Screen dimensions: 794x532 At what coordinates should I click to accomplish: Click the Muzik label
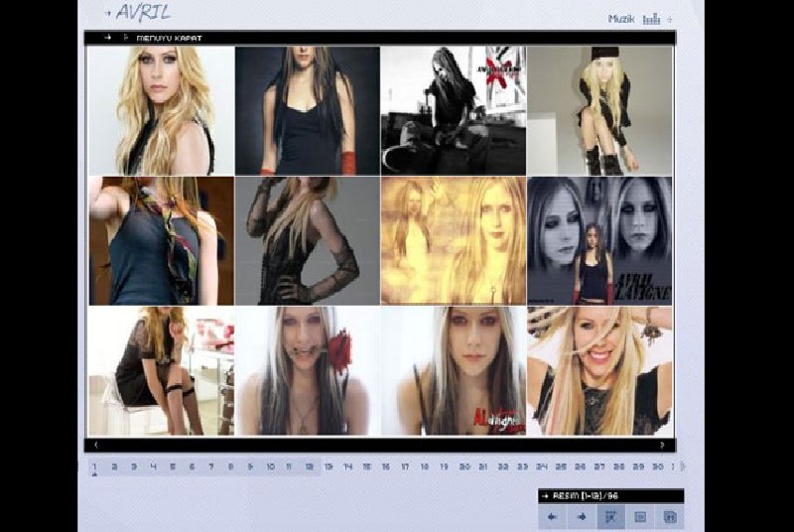(621, 19)
